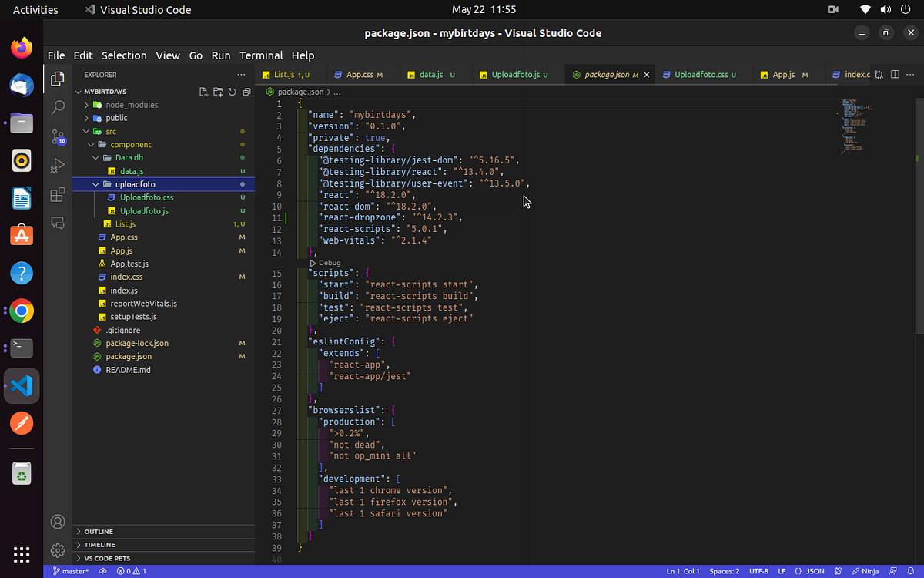This screenshot has width=924, height=578.
Task: Expand the VS CODE PETS section
Action: pos(164,558)
